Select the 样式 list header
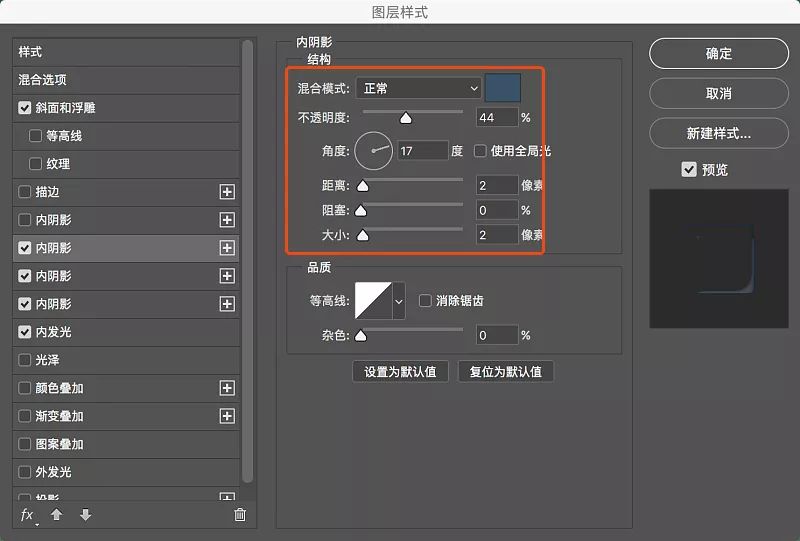This screenshot has width=800, height=541. [x=126, y=52]
